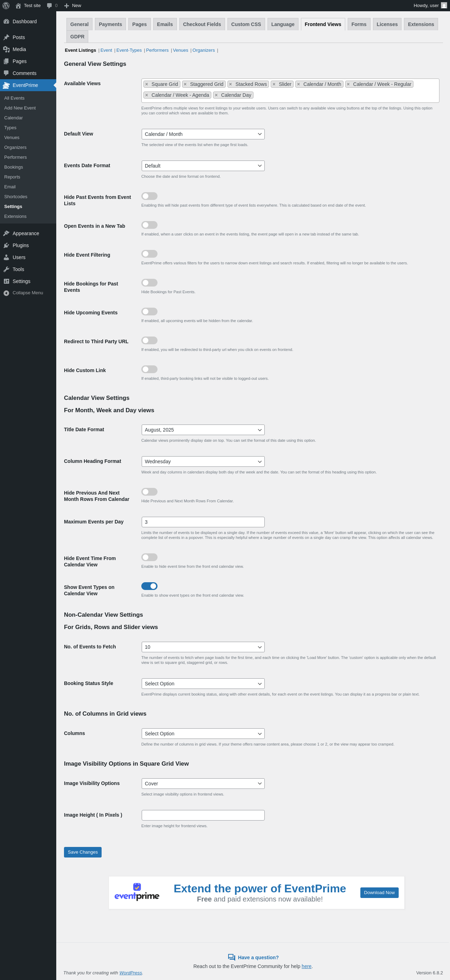Enable Hide Past Events from Event Lists

[149, 196]
